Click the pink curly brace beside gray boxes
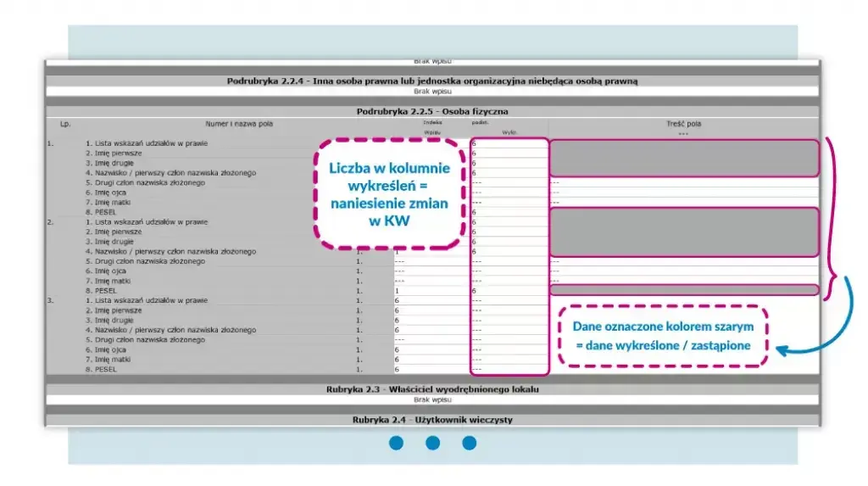 [x=831, y=219]
